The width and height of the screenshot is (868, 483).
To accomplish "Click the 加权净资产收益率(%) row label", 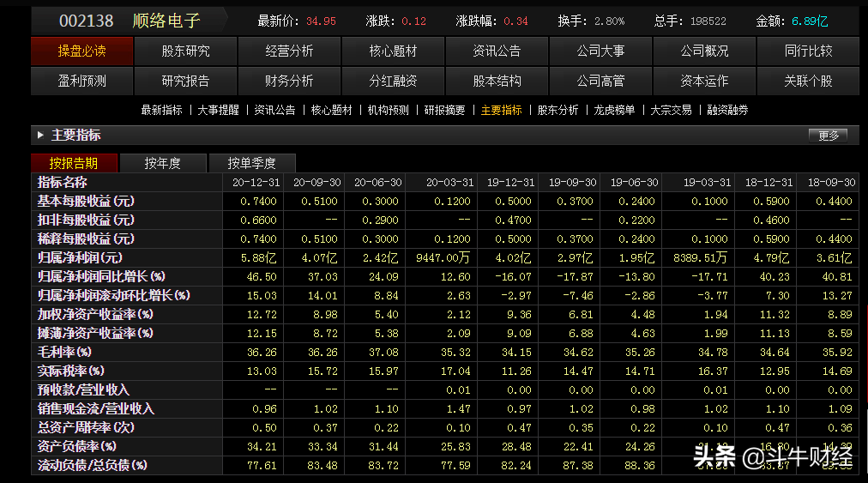I will tap(95, 314).
